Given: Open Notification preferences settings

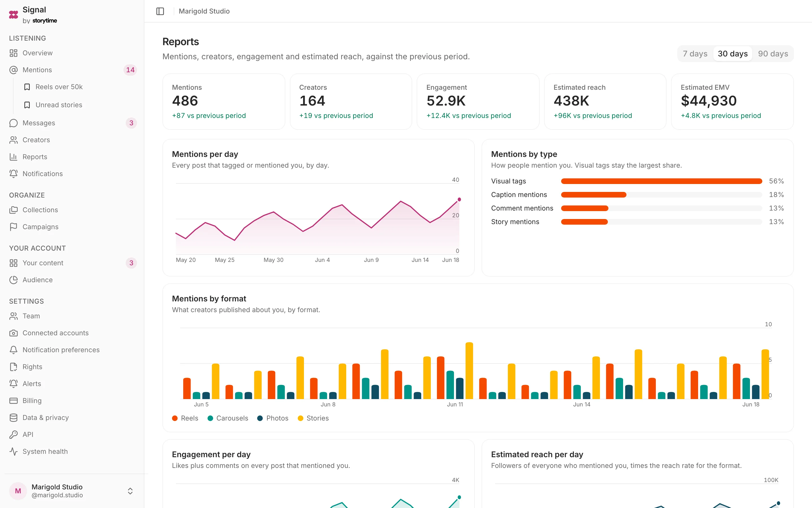Looking at the screenshot, I should (x=72, y=350).
